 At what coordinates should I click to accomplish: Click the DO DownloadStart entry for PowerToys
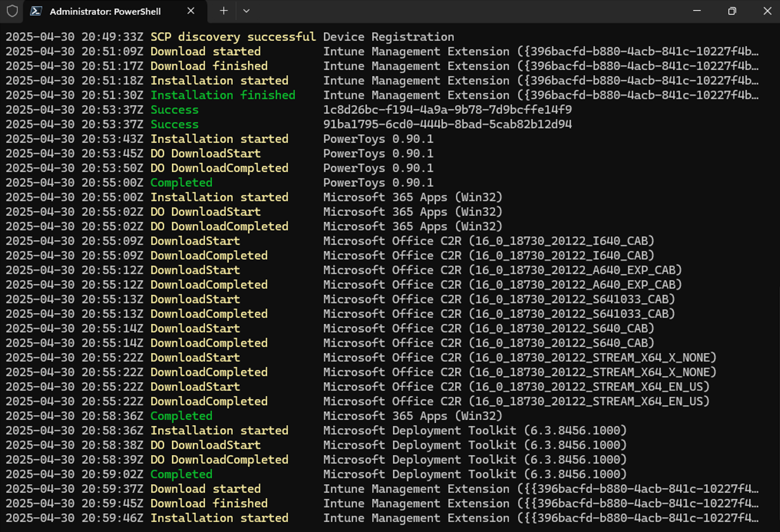205,153
